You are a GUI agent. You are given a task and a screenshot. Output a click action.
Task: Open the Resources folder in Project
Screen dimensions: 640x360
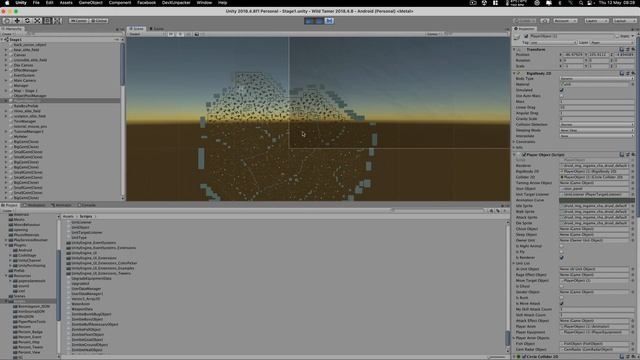pyautogui.click(x=22, y=276)
